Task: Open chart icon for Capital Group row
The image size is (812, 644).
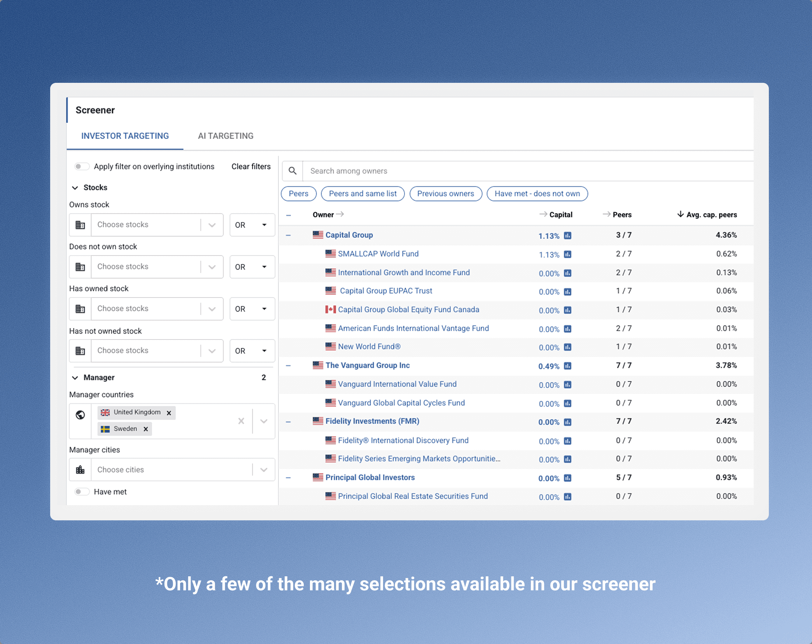Action: (568, 236)
